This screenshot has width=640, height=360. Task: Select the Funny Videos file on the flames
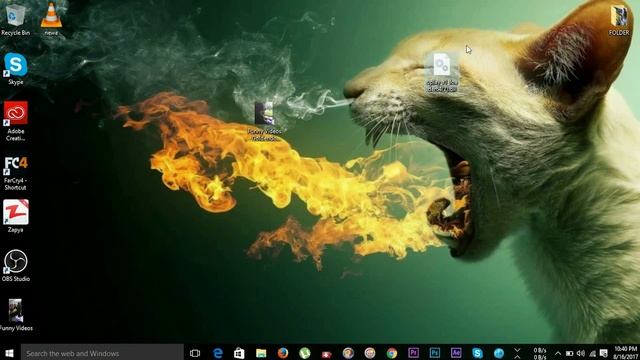264,121
